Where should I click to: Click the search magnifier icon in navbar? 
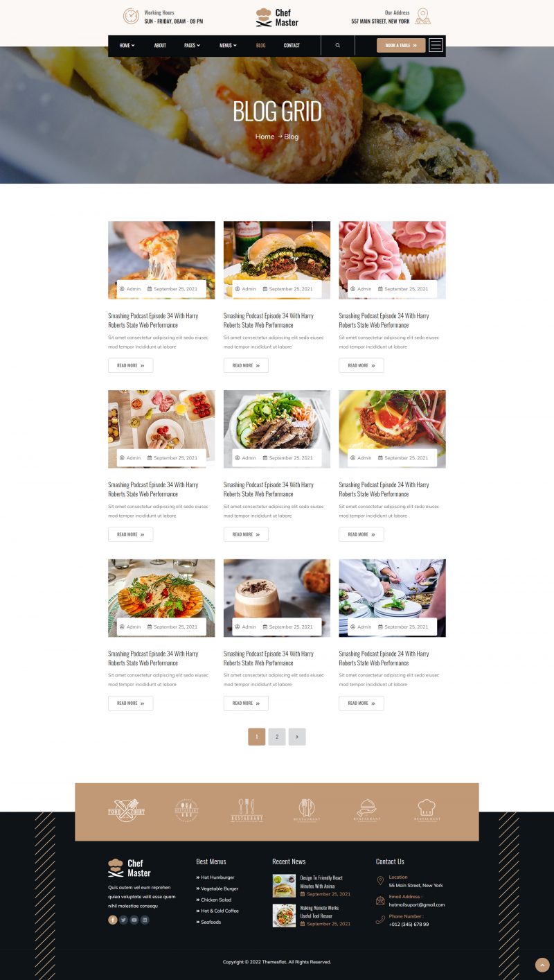point(337,45)
